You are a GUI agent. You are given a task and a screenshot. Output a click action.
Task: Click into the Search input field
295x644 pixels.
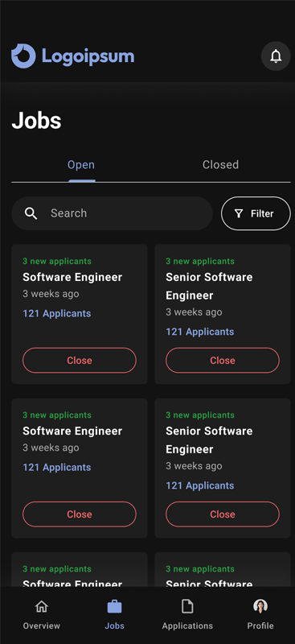[x=112, y=213]
